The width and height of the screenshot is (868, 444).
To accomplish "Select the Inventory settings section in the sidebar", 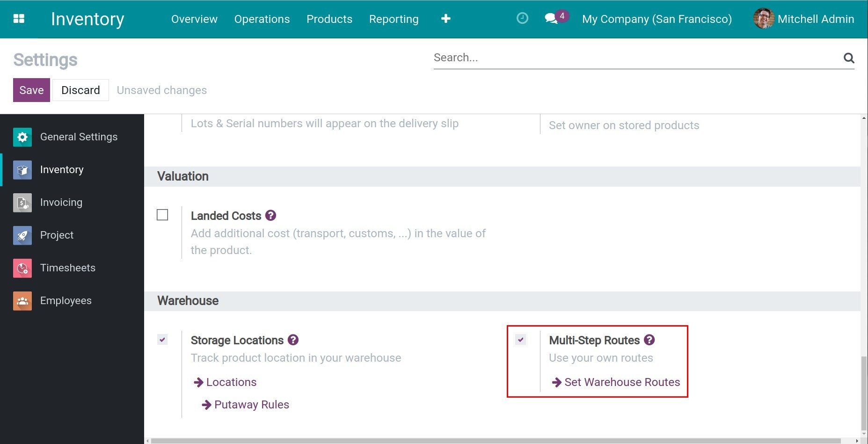I will point(72,170).
